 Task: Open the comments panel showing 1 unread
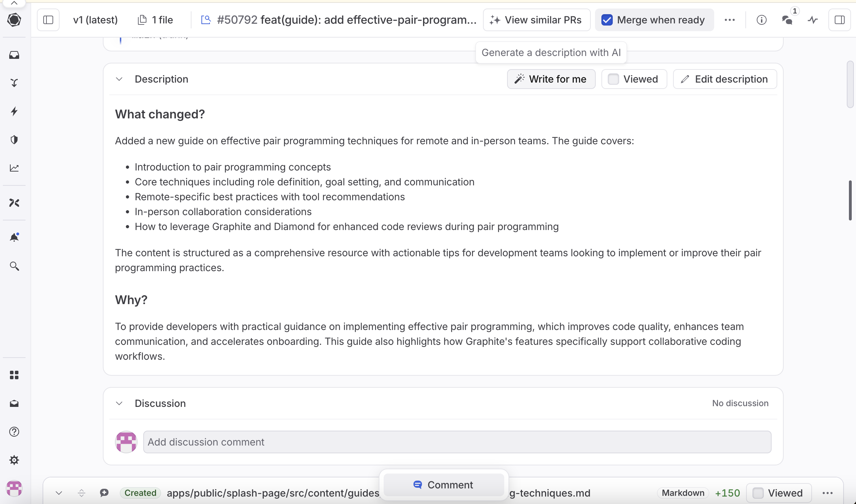[787, 20]
